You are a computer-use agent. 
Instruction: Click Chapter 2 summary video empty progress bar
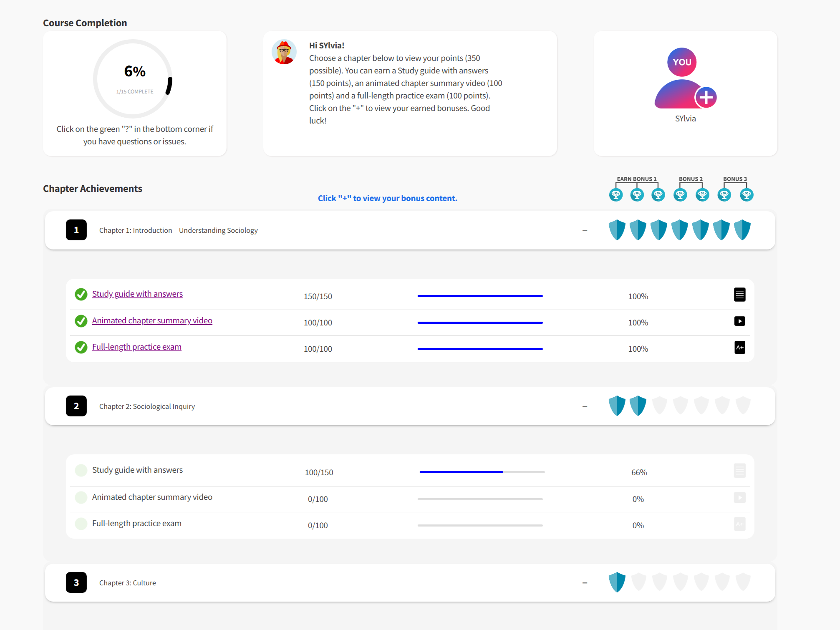tap(480, 499)
